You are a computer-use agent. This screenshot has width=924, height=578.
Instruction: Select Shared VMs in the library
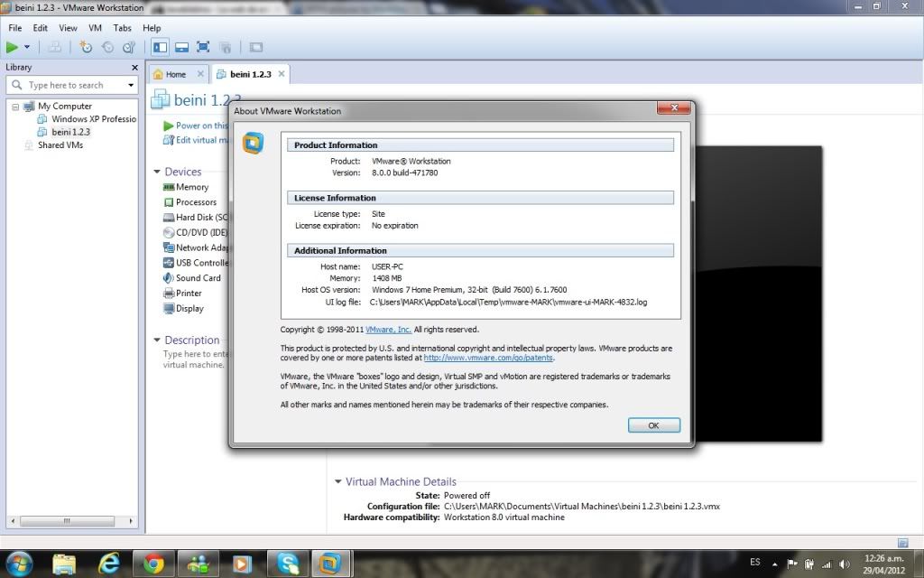[60, 145]
